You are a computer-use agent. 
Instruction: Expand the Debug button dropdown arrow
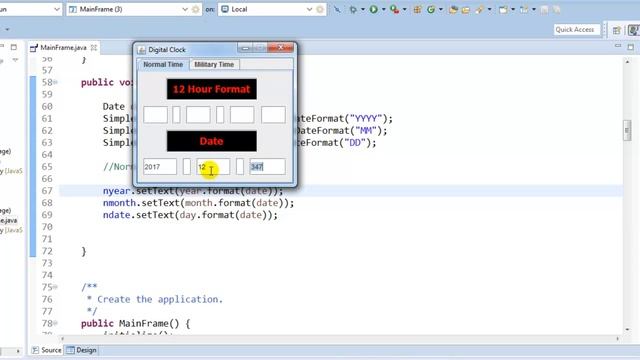(362, 9)
